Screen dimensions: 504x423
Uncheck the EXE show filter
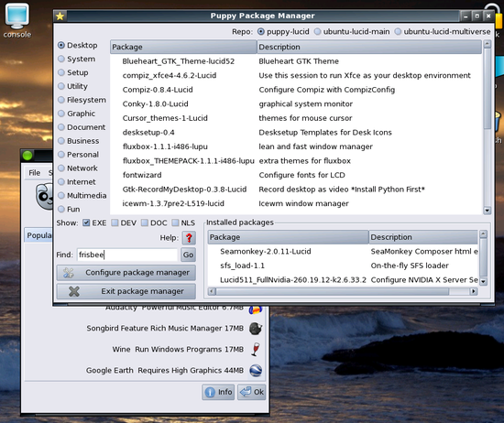(94, 222)
